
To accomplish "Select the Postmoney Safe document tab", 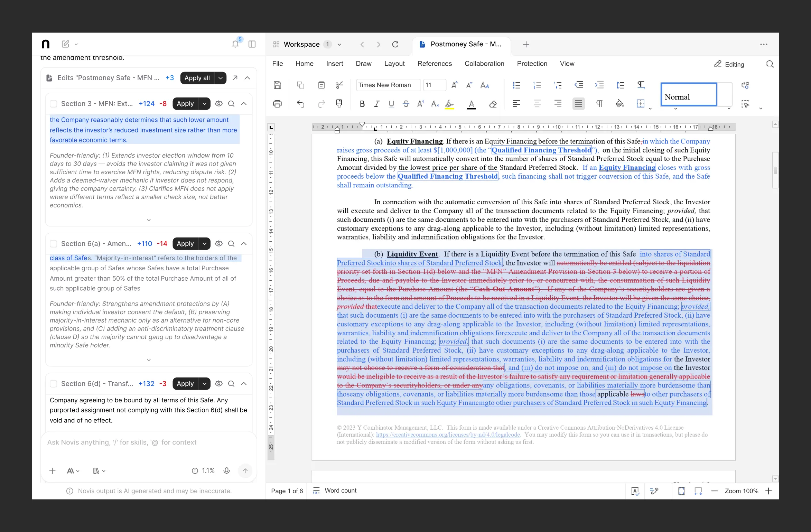I will (461, 44).
